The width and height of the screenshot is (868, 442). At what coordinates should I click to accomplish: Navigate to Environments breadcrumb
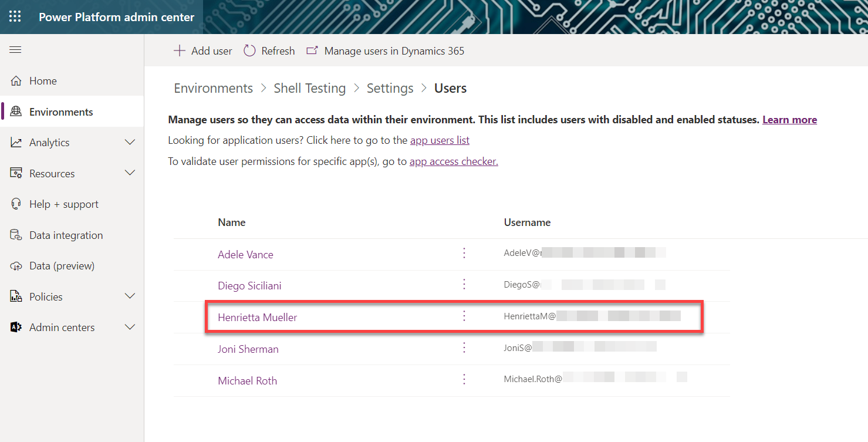214,88
